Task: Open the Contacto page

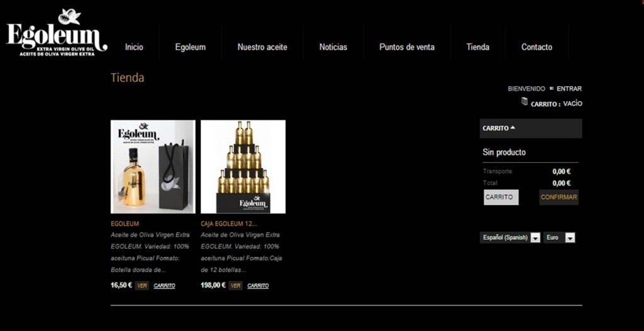Action: 537,47
